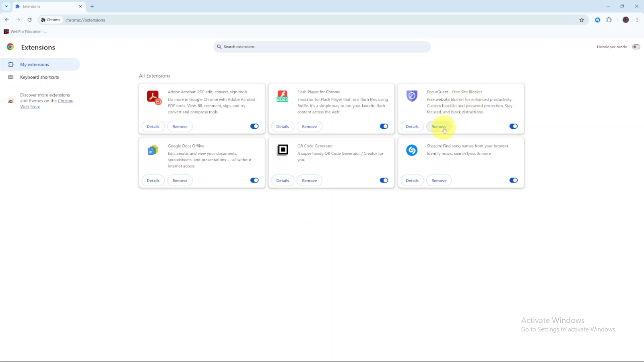The width and height of the screenshot is (644, 362).
Task: Remove the Adobe Acrobat extension
Action: point(180,127)
